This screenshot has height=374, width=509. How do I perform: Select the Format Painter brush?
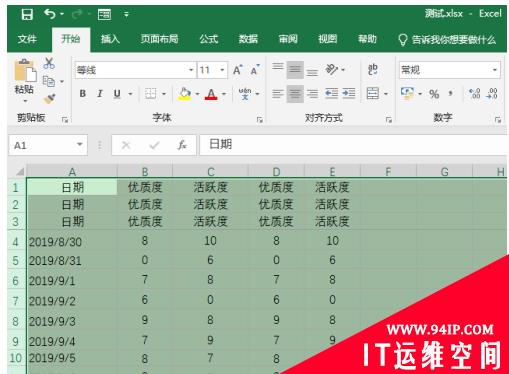point(49,99)
